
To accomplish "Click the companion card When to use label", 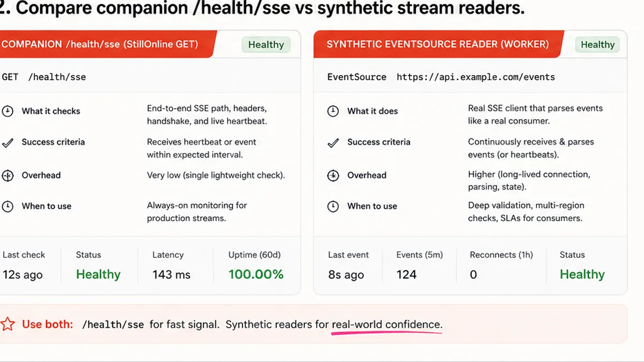I will (47, 206).
